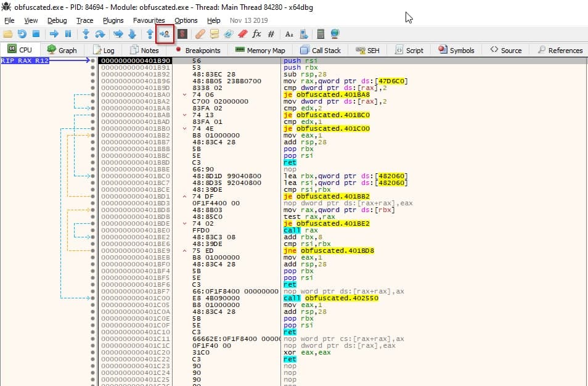
Task: Open the Plugins menu
Action: [113, 20]
